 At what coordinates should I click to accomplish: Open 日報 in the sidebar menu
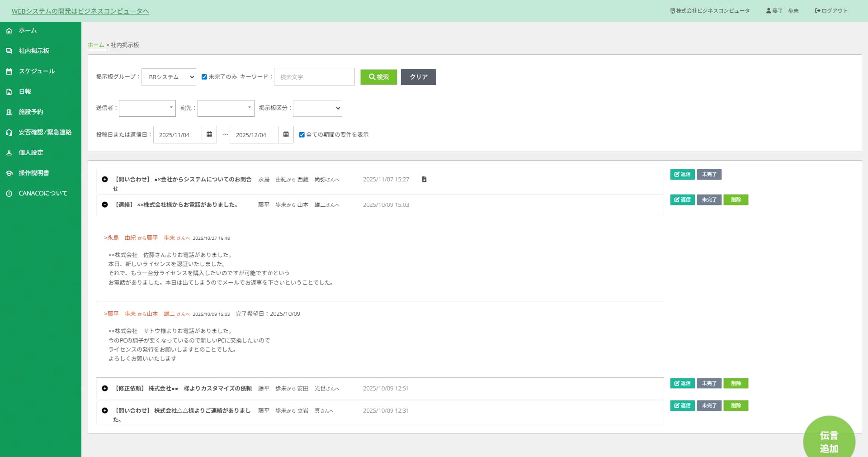(x=25, y=92)
